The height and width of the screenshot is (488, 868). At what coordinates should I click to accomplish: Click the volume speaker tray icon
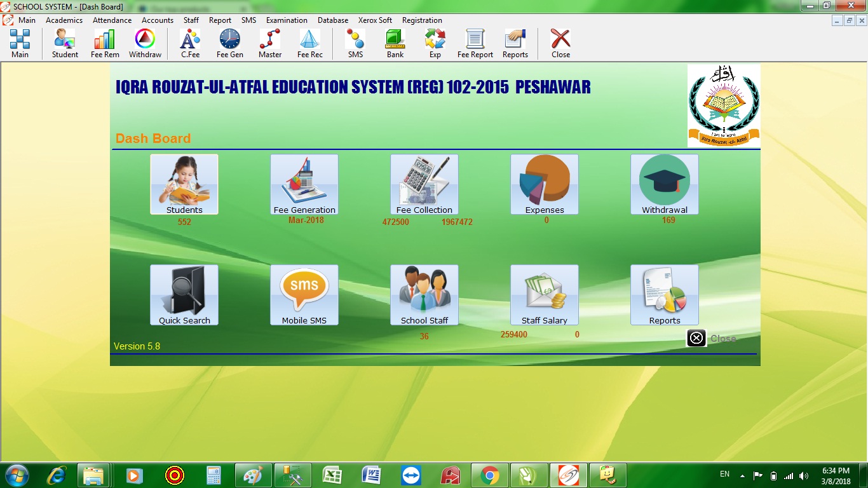point(804,475)
